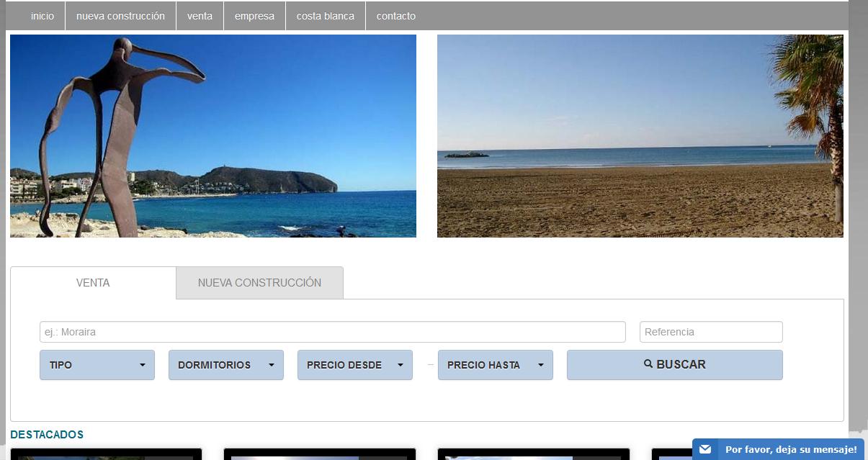
Task: Open the 'Por favor, deja su mensaje!' chat button
Action: click(778, 449)
